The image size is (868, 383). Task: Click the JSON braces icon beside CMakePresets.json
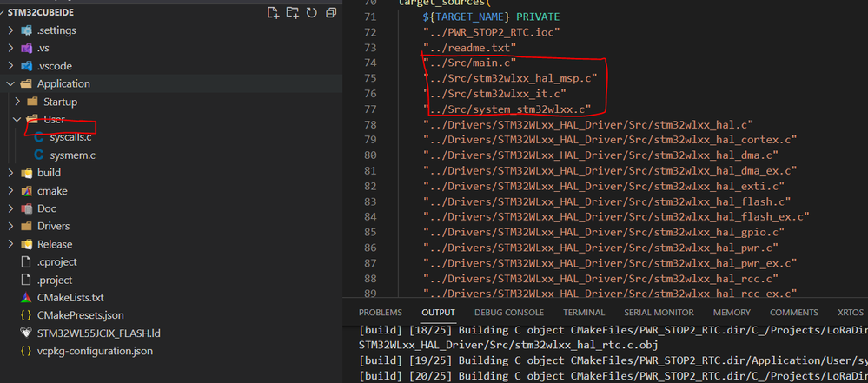pos(25,315)
